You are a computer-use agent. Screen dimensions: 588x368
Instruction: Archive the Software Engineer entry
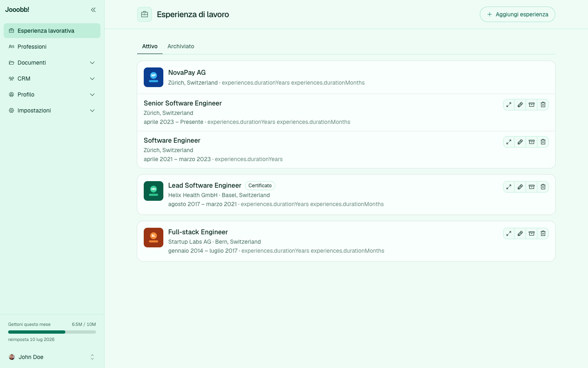point(532,142)
